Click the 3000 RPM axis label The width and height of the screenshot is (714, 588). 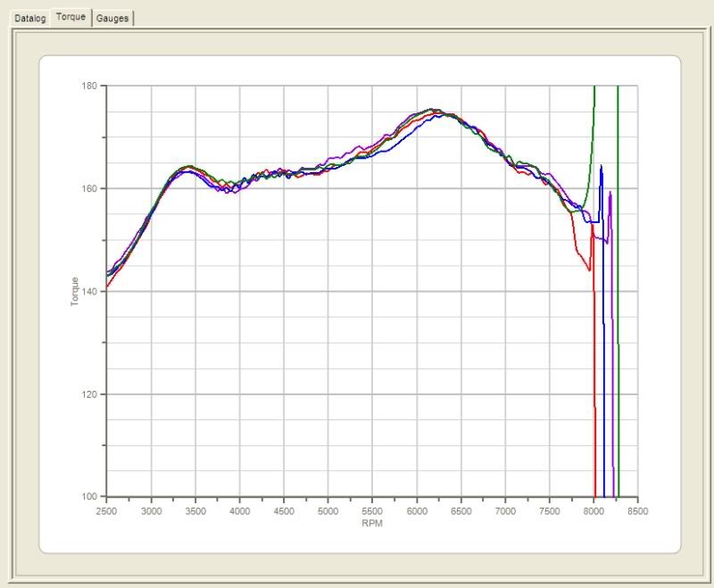(x=151, y=511)
